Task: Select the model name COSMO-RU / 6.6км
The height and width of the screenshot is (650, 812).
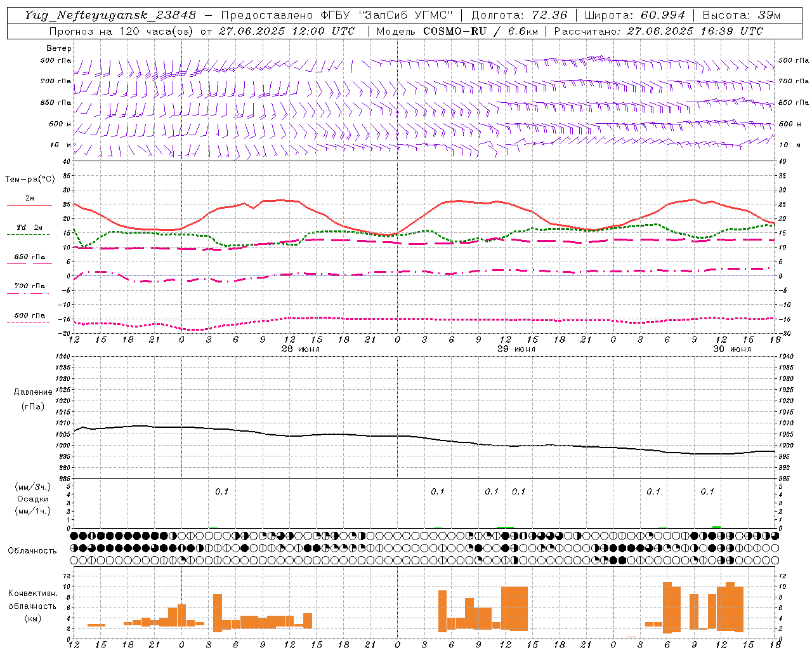Action: coord(480,31)
